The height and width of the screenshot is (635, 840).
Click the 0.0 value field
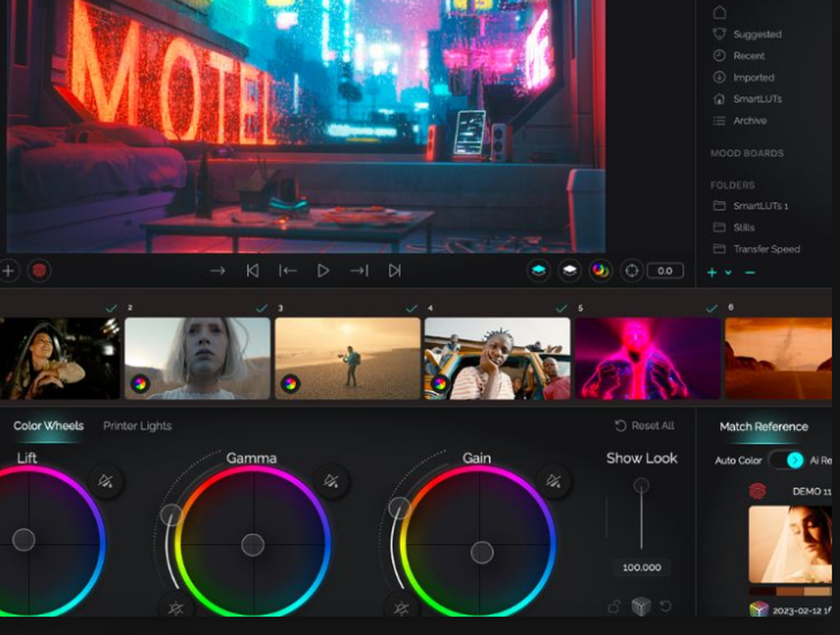pyautogui.click(x=664, y=270)
